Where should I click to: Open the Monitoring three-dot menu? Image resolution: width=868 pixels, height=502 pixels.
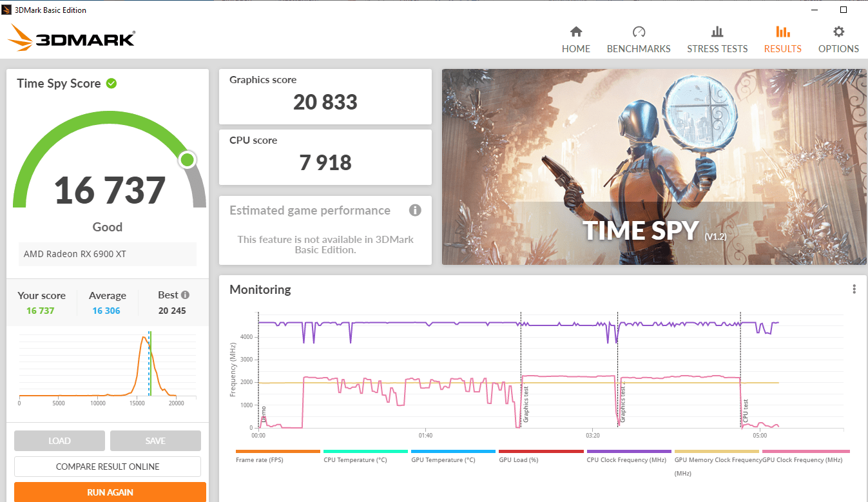click(854, 289)
